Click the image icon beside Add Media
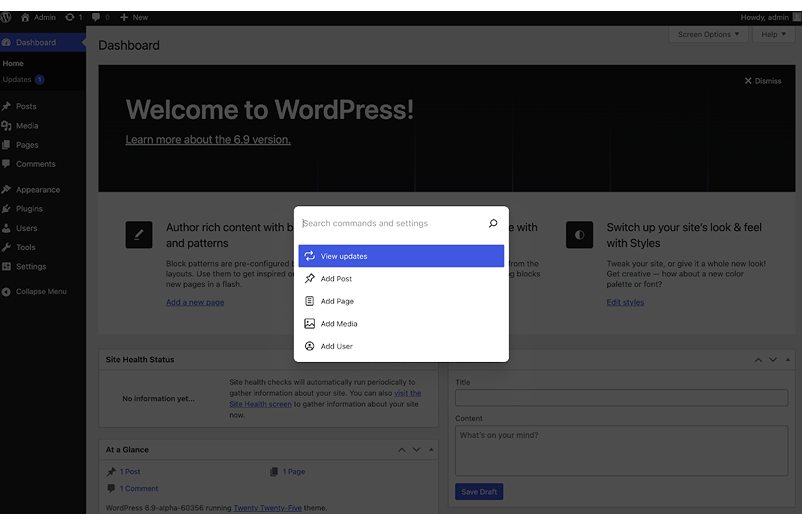The width and height of the screenshot is (802, 526). tap(309, 323)
